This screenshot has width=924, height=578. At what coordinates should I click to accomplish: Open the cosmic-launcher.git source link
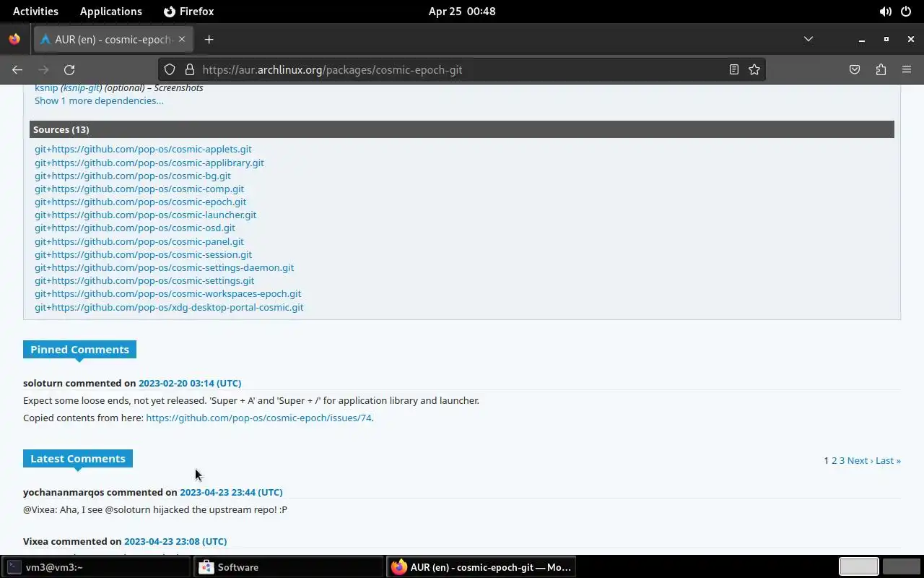point(145,215)
